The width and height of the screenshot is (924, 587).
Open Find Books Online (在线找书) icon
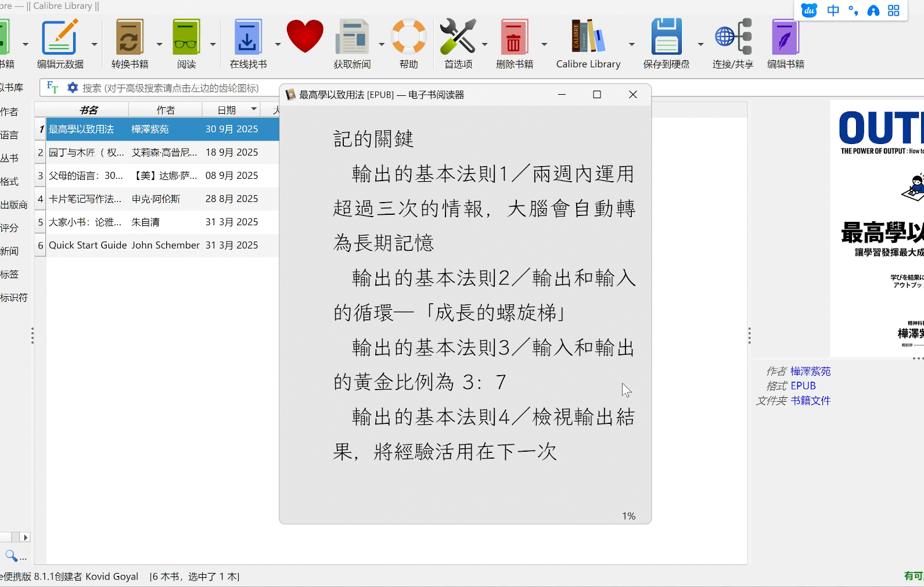click(x=248, y=37)
